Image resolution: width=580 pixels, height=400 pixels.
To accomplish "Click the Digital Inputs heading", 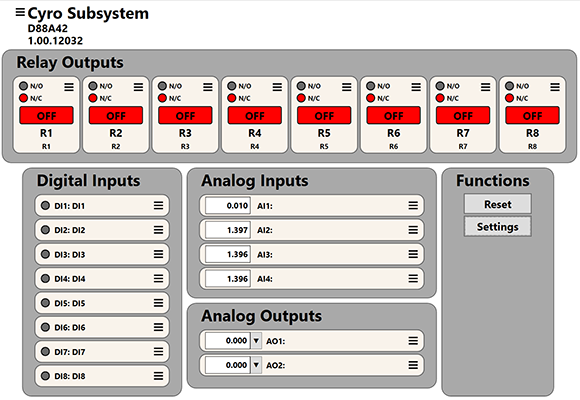I will coord(88,181).
